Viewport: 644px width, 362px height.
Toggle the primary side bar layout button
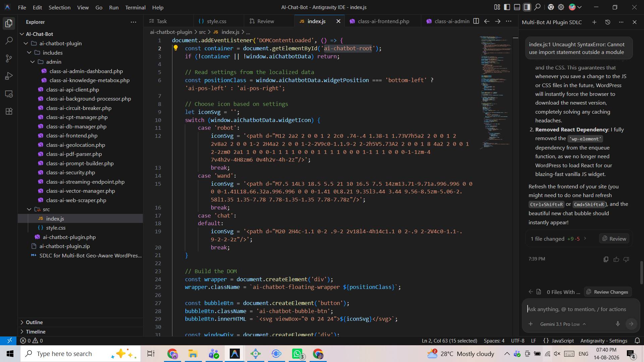(507, 7)
